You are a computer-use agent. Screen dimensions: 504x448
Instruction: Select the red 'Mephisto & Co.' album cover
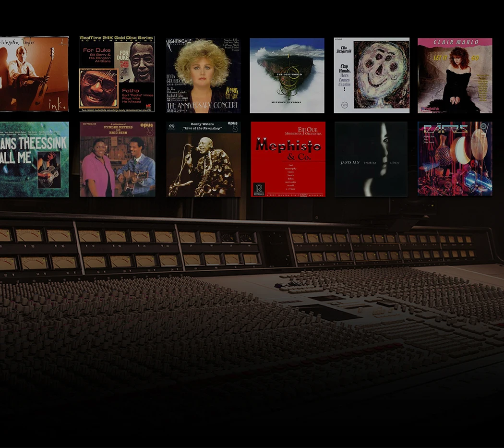[288, 159]
